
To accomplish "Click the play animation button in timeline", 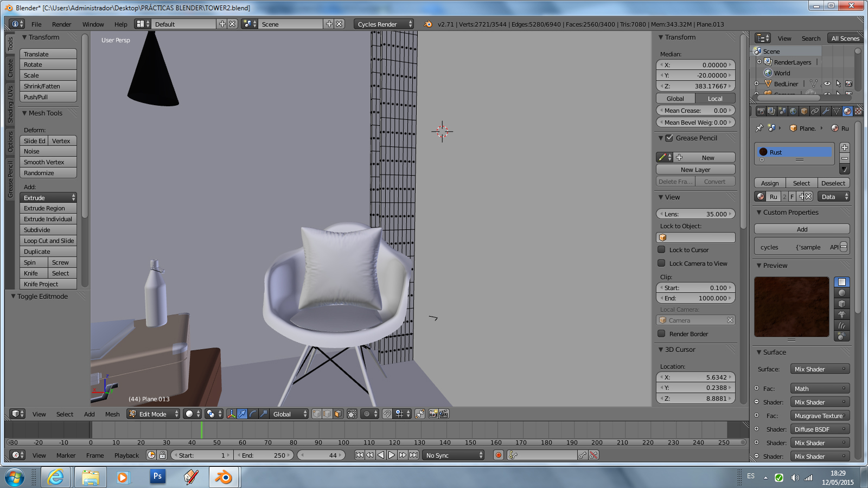I will [x=392, y=455].
